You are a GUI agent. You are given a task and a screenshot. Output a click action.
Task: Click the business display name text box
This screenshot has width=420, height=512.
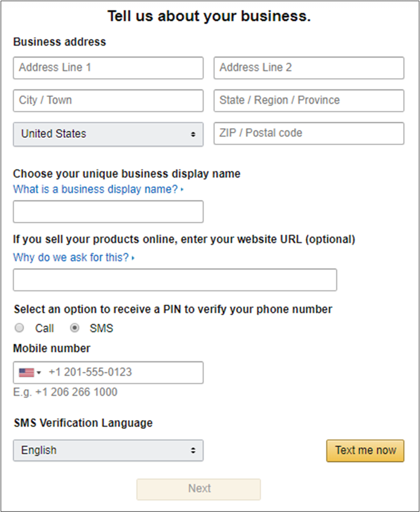[x=108, y=212]
